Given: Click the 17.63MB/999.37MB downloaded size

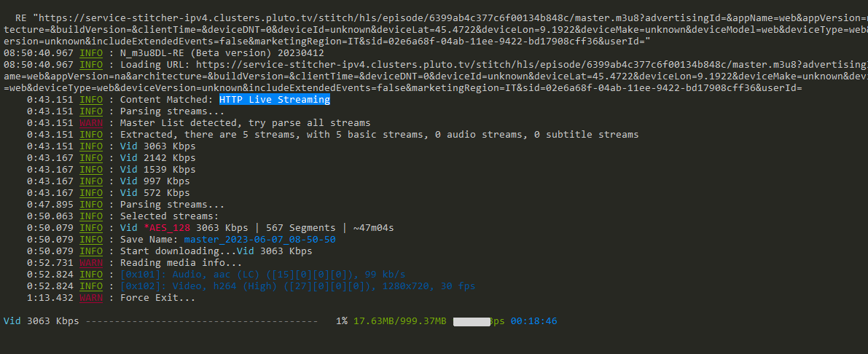Looking at the screenshot, I should point(399,321).
